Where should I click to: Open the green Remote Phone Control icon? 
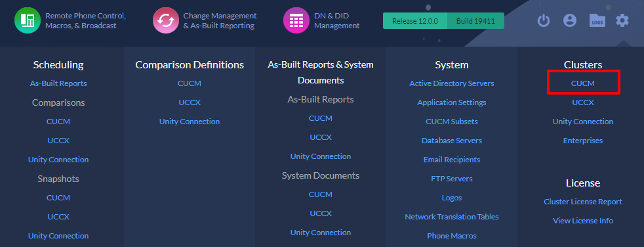pos(28,20)
